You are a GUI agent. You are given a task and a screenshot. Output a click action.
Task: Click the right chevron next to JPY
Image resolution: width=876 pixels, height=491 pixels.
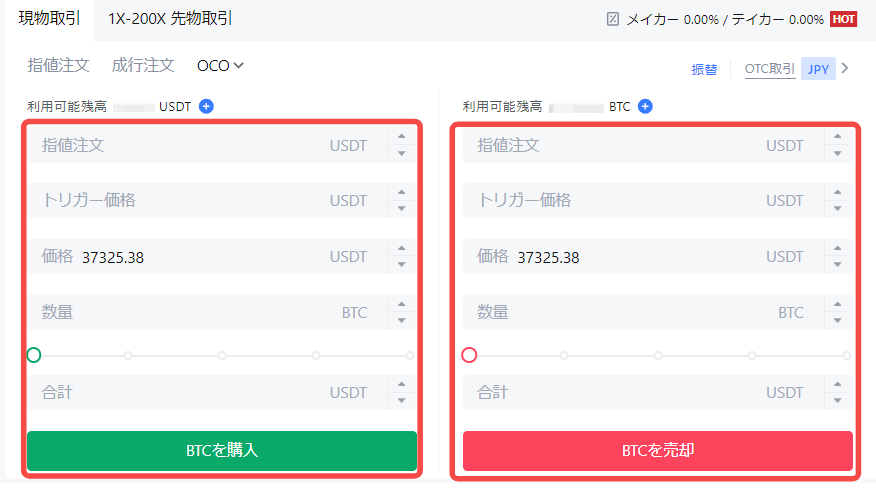coord(846,69)
